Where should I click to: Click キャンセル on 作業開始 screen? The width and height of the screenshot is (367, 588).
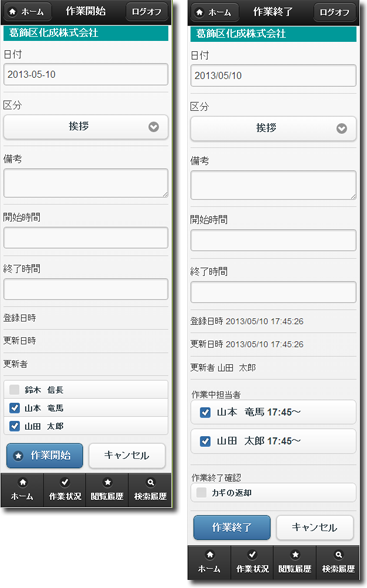127,456
